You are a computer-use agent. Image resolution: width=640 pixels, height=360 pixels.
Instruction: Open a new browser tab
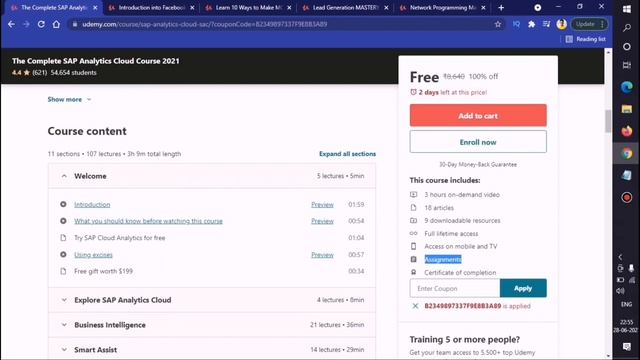pyautogui.click(x=501, y=8)
